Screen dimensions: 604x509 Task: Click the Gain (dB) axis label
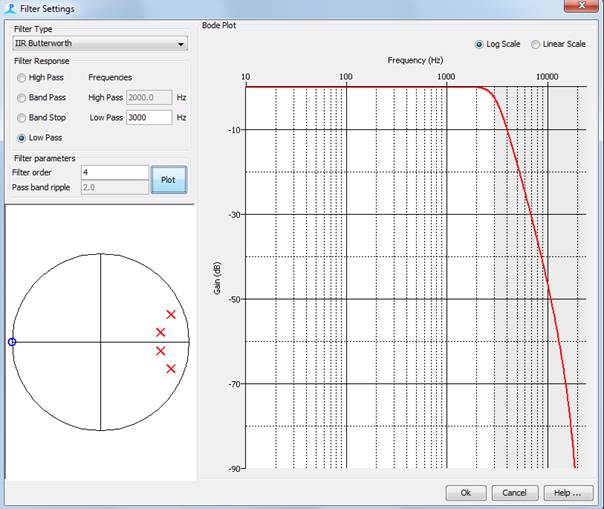pos(217,278)
